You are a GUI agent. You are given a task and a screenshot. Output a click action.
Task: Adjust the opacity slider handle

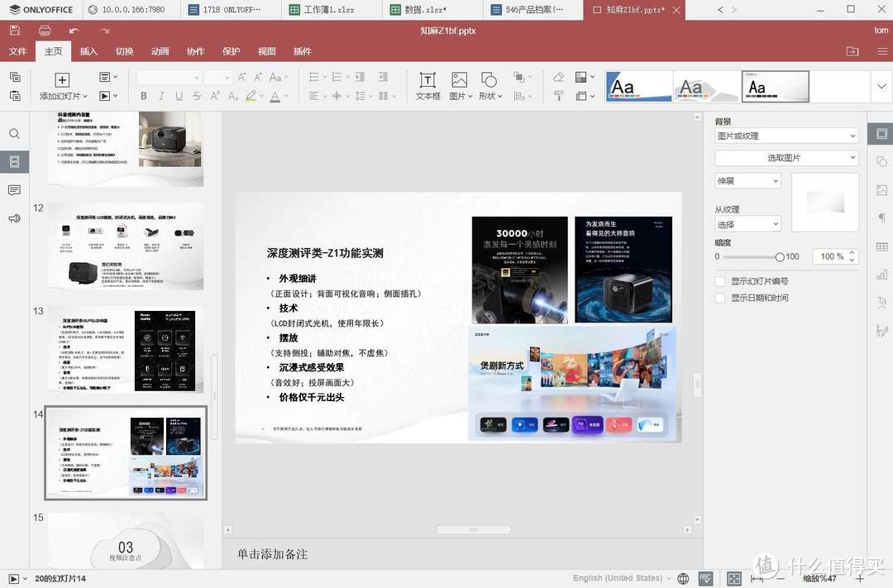(780, 257)
